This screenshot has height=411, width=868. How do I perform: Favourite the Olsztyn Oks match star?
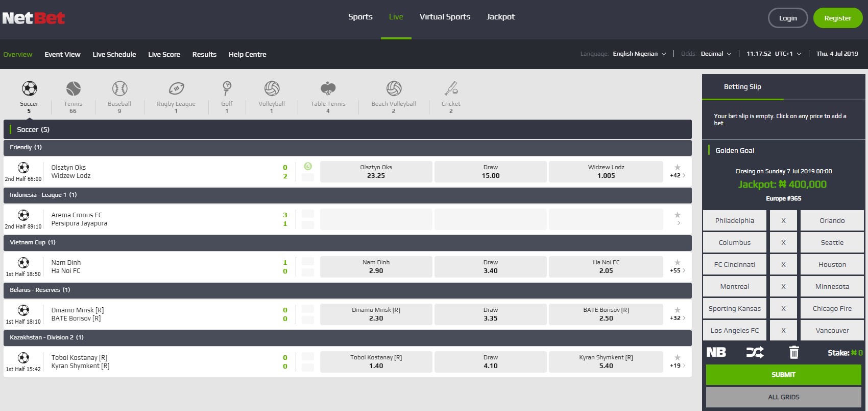[678, 167]
